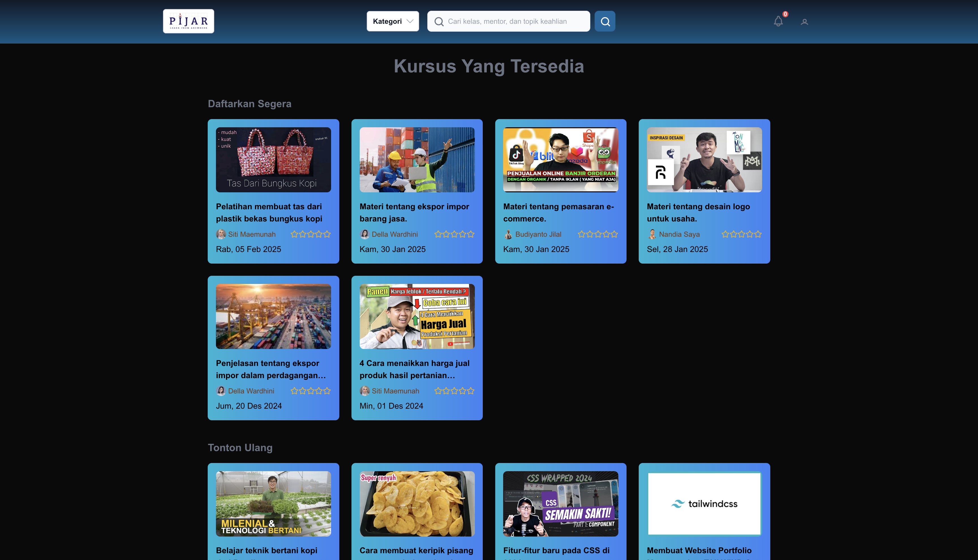The image size is (978, 560).
Task: Open Materi tentang pemasaran e-commerce title
Action: [558, 212]
